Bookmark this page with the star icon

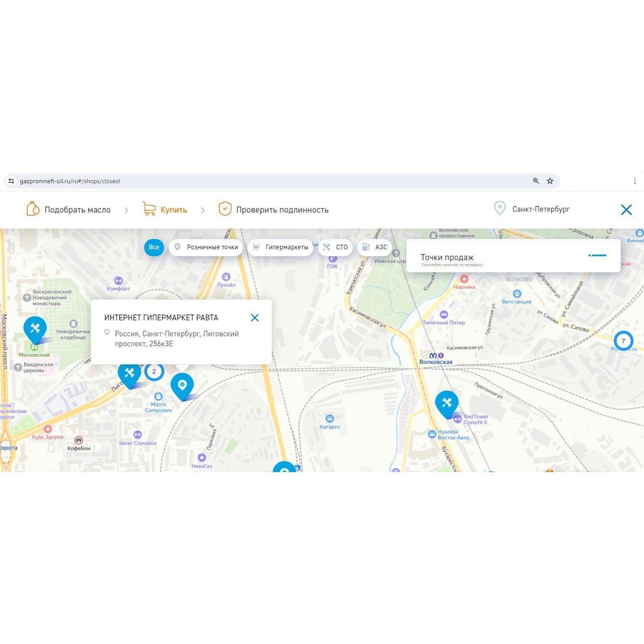coord(550,181)
